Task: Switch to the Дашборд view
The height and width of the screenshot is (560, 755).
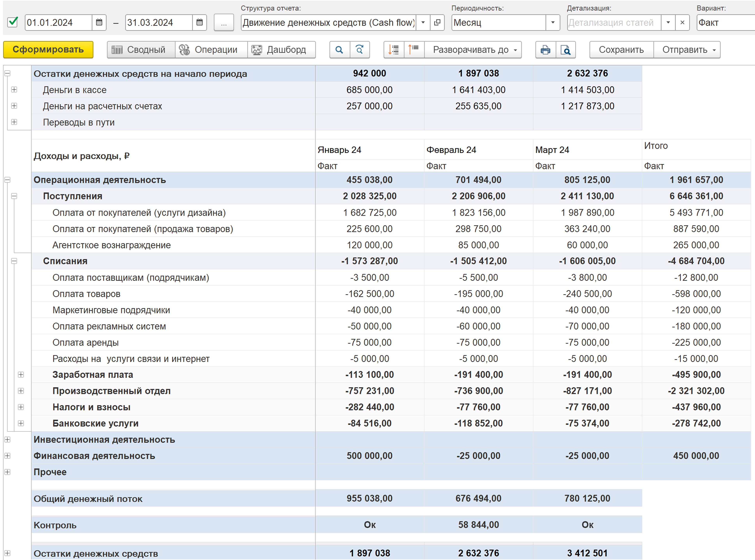Action: 282,50
